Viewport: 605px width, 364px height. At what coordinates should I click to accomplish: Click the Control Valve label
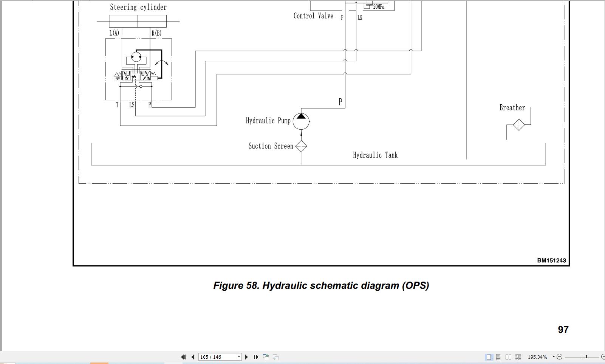[313, 16]
